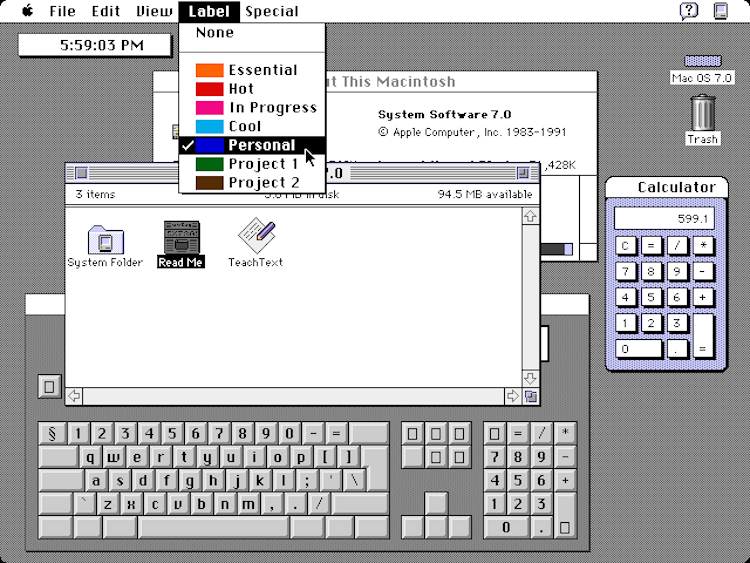750x563 pixels.
Task: Apply the In Progress label
Action: click(x=252, y=108)
